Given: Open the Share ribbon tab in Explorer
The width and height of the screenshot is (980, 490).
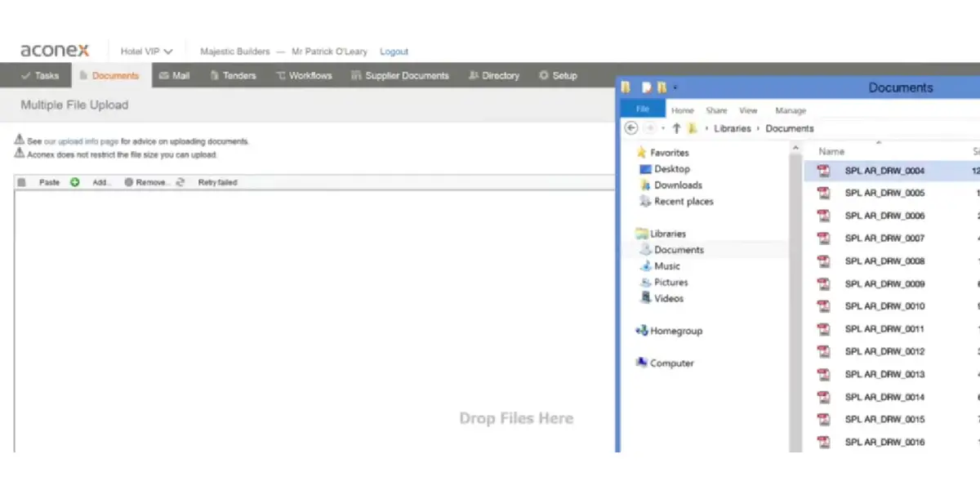Looking at the screenshot, I should click(x=716, y=110).
